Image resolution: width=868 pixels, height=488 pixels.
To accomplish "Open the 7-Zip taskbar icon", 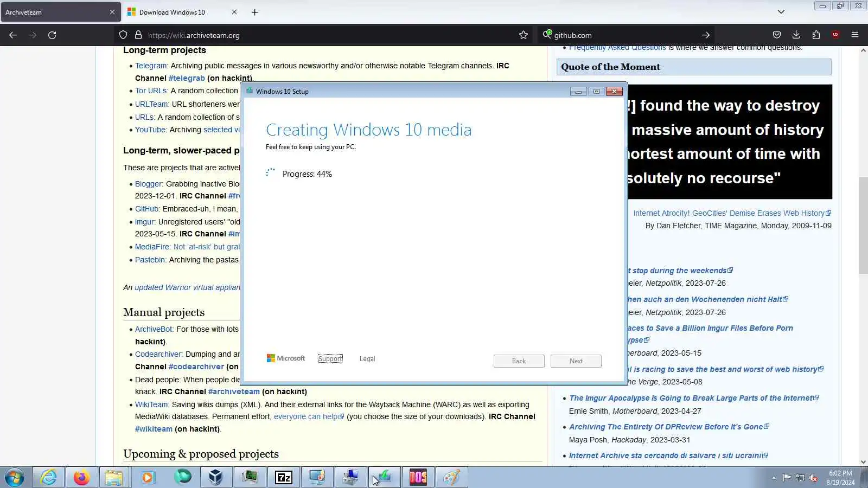I will 283,478.
